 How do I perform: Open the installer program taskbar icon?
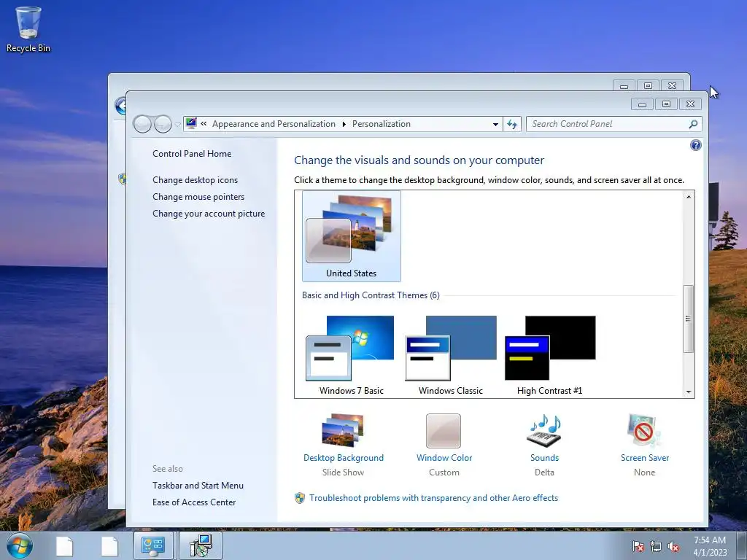pos(201,545)
